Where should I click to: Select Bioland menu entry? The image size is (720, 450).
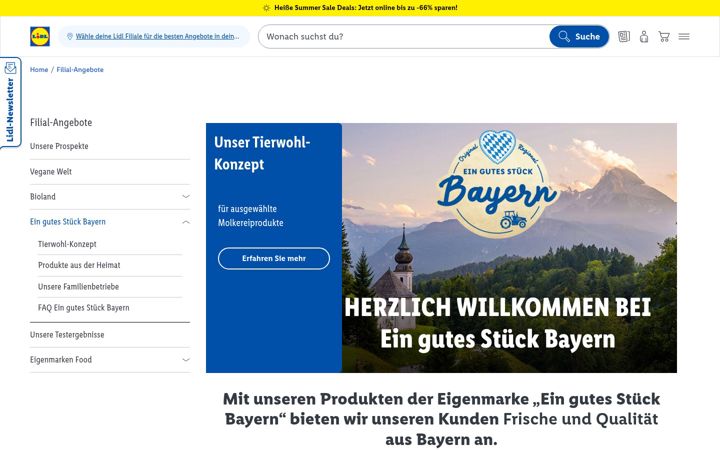pyautogui.click(x=43, y=197)
